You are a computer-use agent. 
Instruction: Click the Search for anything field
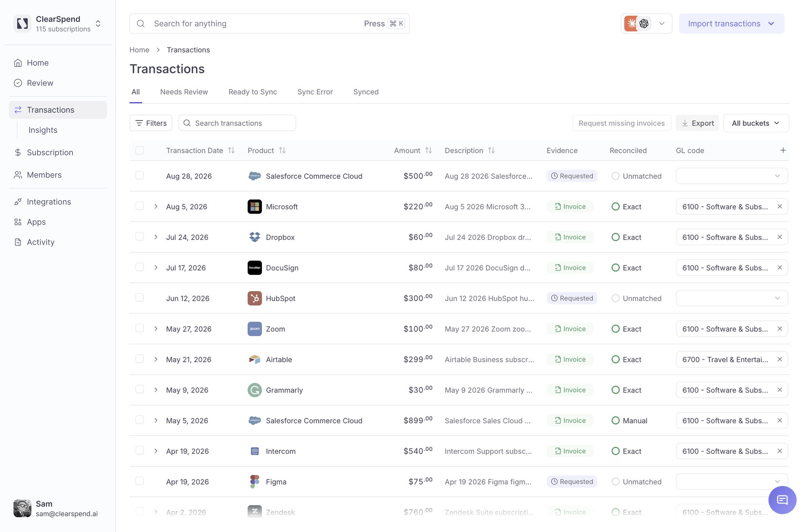pos(269,24)
